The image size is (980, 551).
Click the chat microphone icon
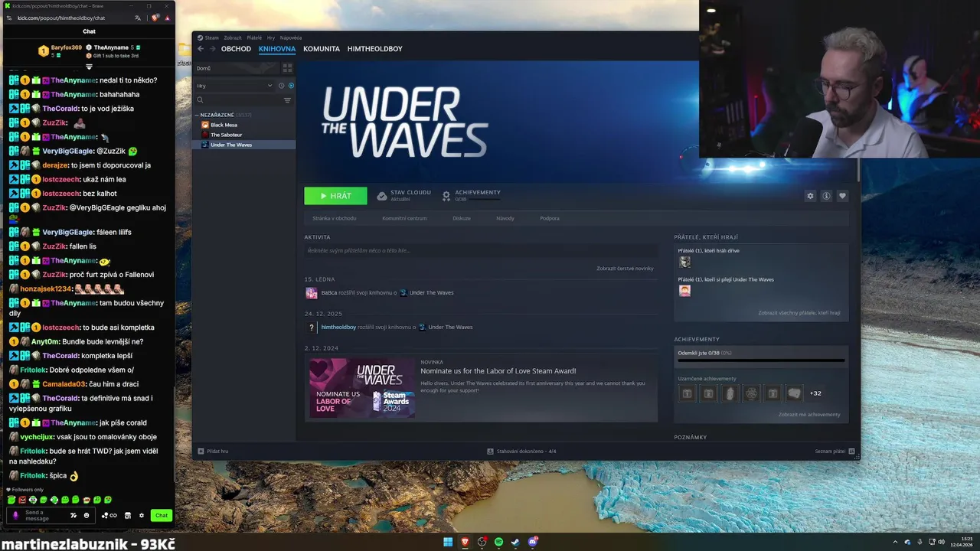point(15,515)
